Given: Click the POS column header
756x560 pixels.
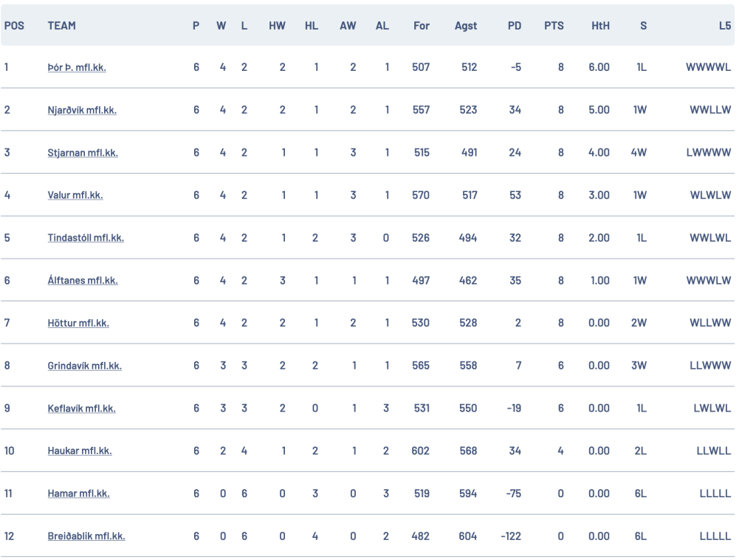Looking at the screenshot, I should (x=14, y=26).
